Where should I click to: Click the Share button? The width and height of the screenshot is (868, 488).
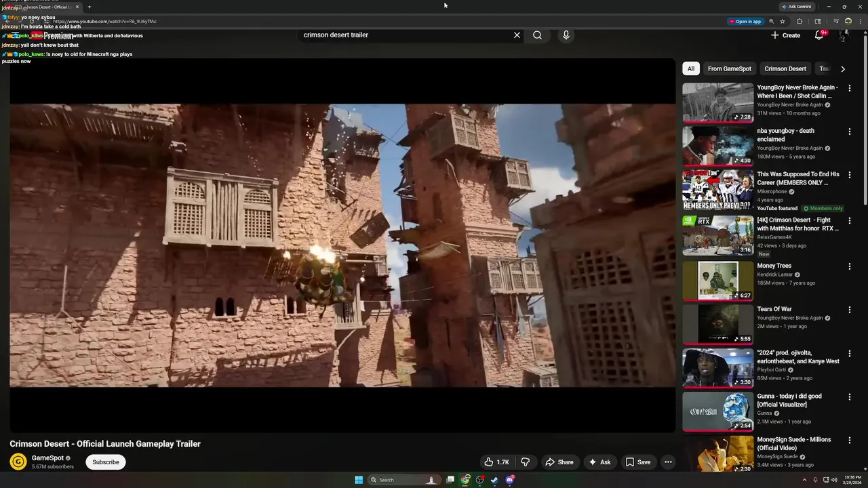[559, 462]
